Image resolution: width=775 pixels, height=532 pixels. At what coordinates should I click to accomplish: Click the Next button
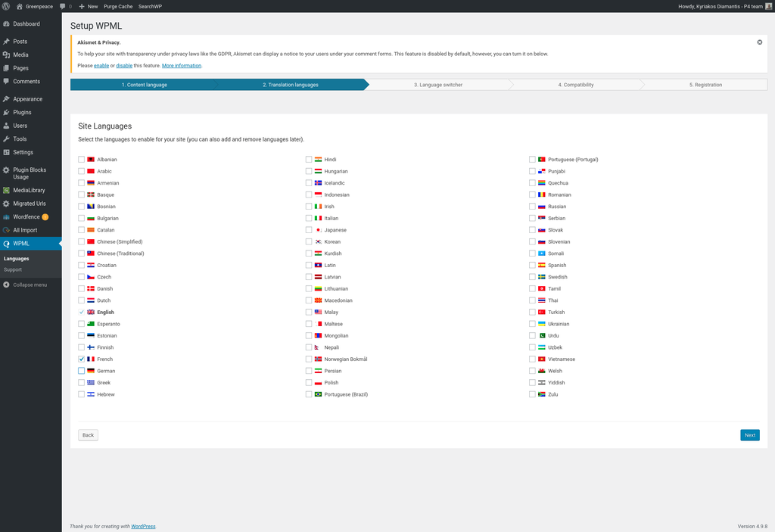click(x=750, y=435)
